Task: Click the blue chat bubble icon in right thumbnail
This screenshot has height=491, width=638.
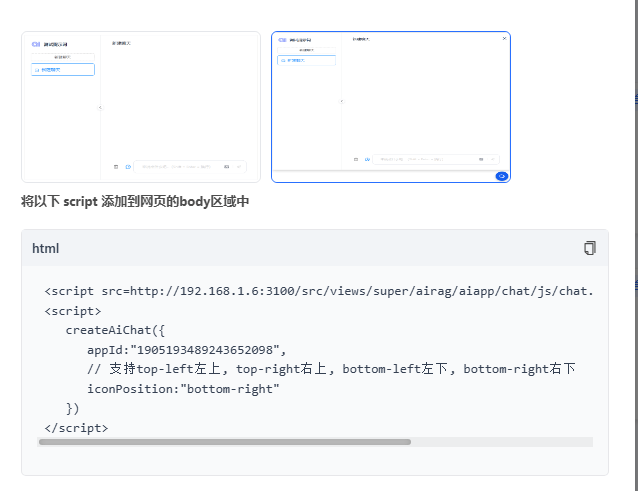Action: point(501,176)
